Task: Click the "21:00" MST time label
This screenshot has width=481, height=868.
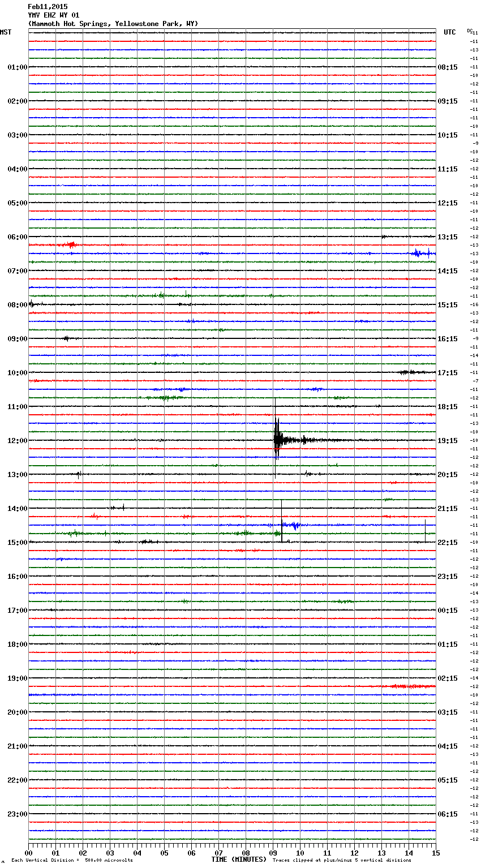Action: 18,746
